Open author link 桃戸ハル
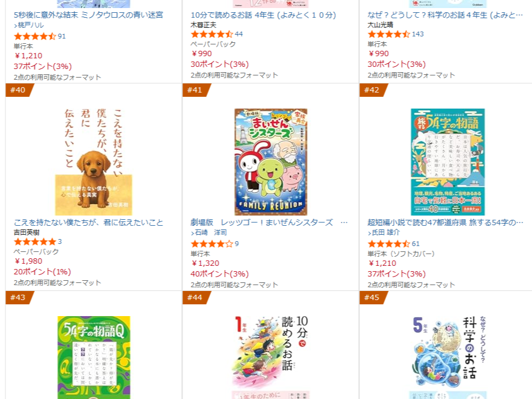The width and height of the screenshot is (532, 399). click(29, 25)
